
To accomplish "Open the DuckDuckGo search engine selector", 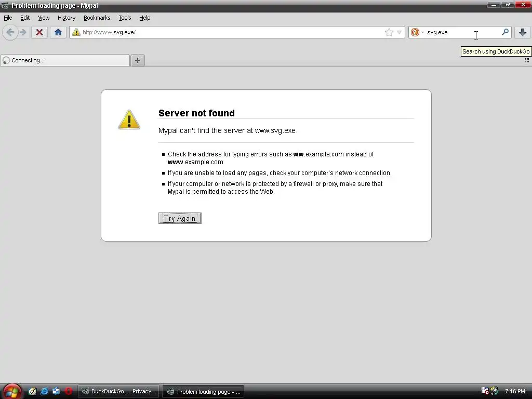I will click(417, 32).
